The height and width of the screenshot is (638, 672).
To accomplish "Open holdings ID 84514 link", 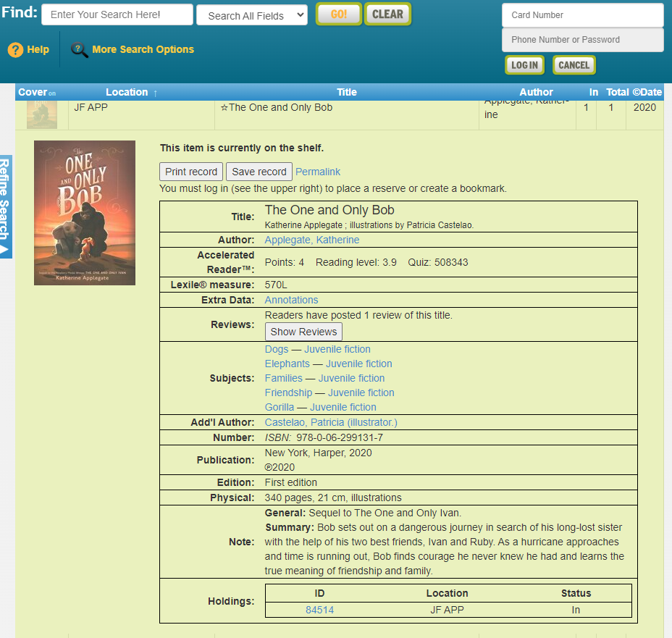I will 320,610.
